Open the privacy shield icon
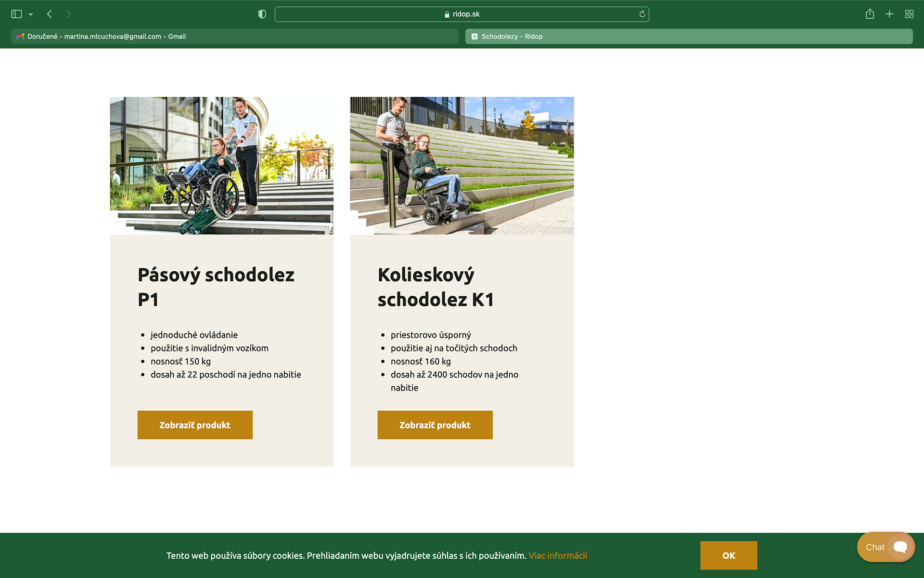This screenshot has height=578, width=924. tap(262, 14)
